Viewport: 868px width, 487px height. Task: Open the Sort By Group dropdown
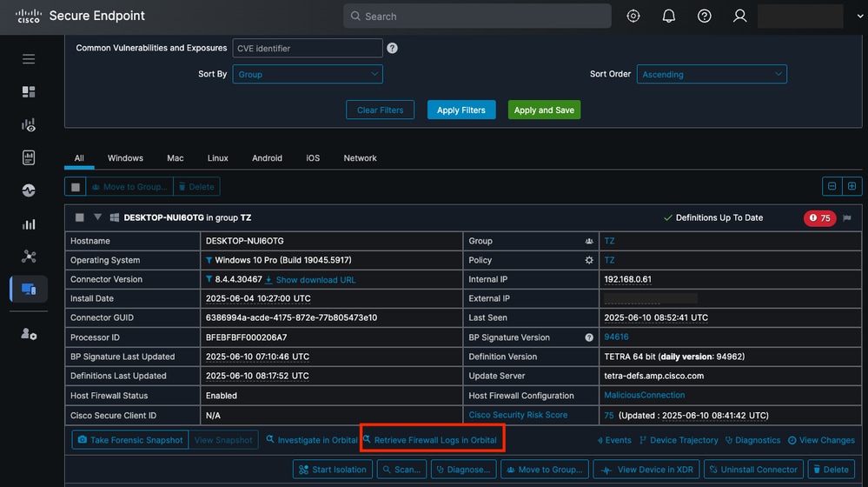[x=308, y=74]
